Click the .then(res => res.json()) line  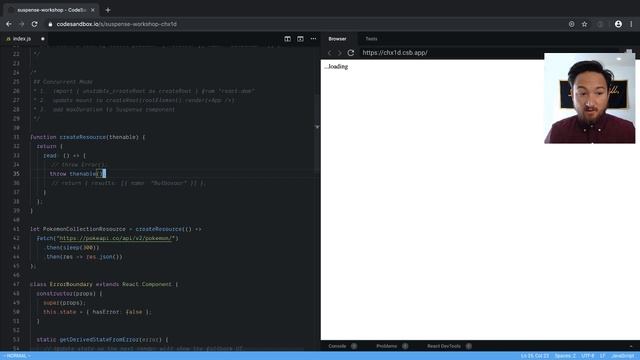pyautogui.click(x=83, y=257)
